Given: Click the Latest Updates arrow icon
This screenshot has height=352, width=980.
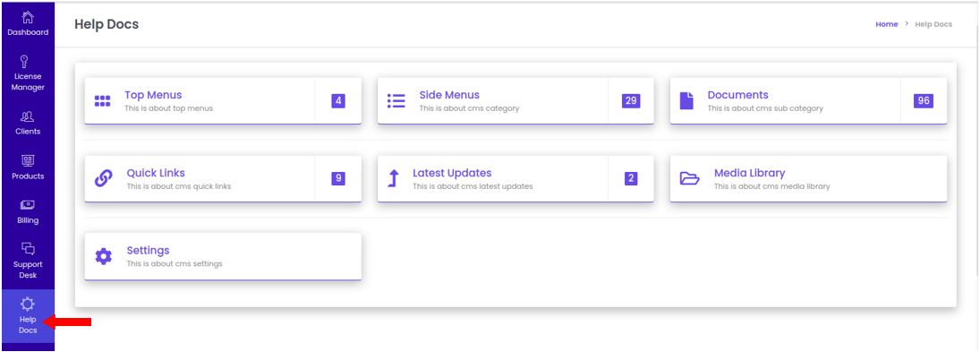Looking at the screenshot, I should pos(393,179).
